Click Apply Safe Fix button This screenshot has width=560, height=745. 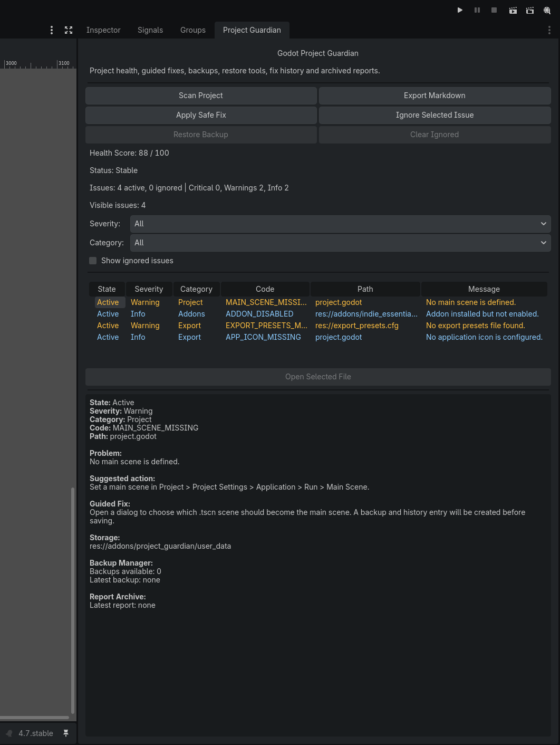(201, 115)
